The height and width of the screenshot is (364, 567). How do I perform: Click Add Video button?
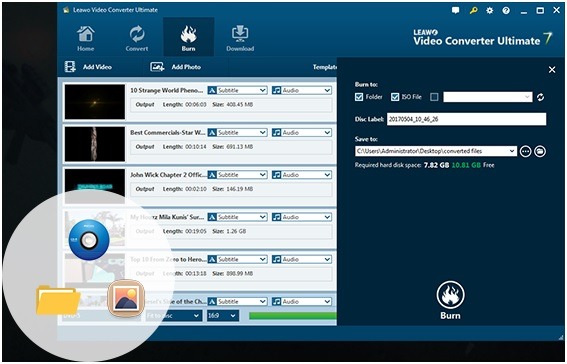(x=88, y=67)
